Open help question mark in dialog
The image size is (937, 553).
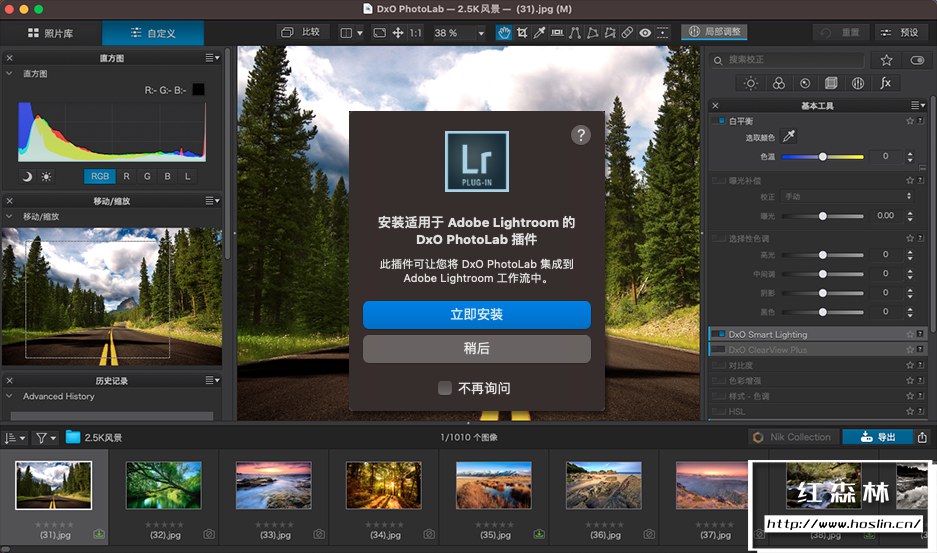point(580,135)
